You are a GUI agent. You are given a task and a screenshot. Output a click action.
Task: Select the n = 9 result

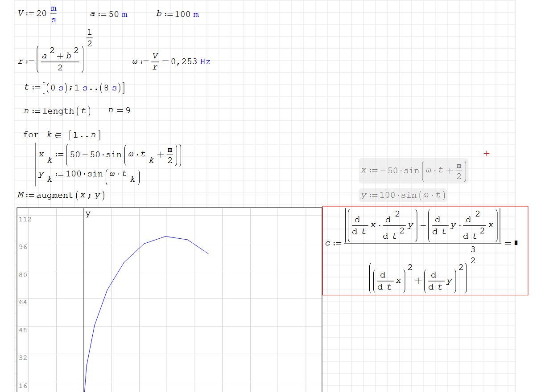[119, 110]
